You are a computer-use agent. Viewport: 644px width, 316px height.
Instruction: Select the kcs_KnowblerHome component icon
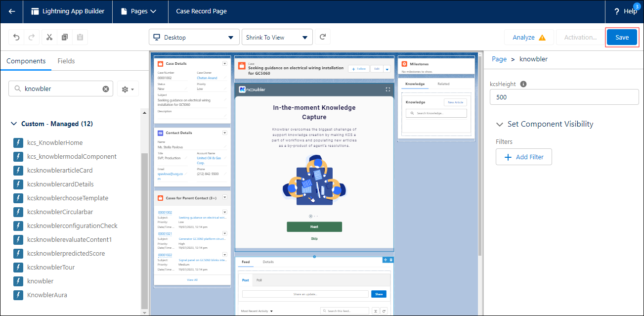pyautogui.click(x=18, y=143)
